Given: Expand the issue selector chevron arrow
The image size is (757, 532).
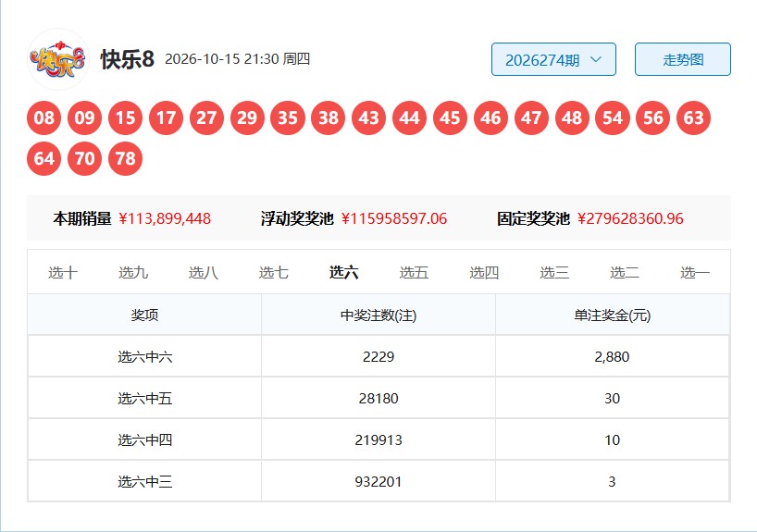Looking at the screenshot, I should point(596,59).
